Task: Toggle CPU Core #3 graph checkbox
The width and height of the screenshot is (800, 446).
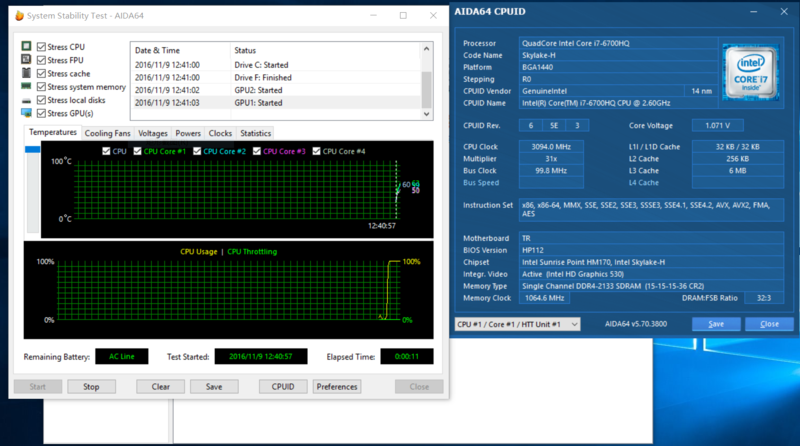Action: pos(257,151)
